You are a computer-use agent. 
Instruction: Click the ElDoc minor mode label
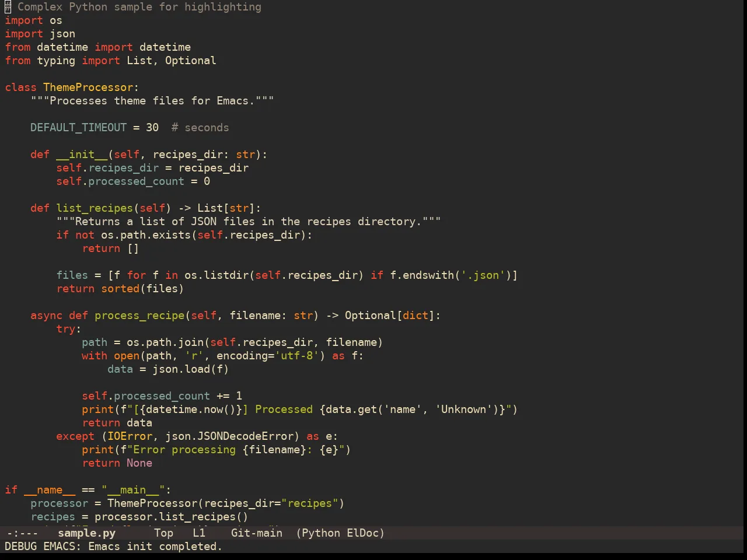tap(362, 533)
